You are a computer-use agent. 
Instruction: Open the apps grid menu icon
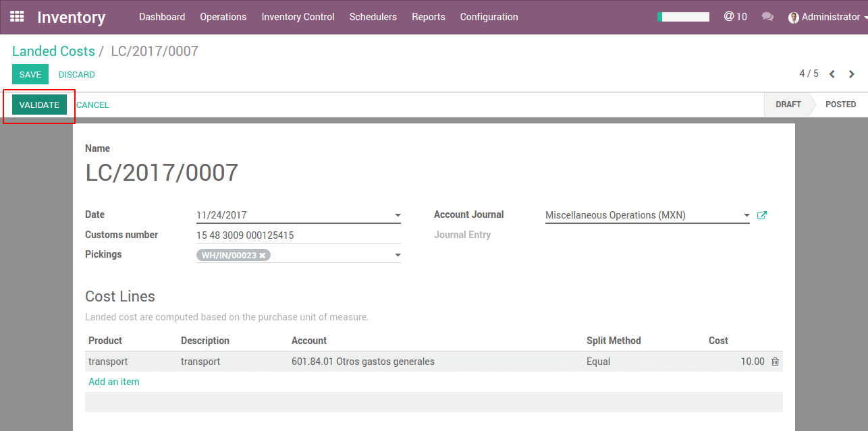pyautogui.click(x=17, y=16)
